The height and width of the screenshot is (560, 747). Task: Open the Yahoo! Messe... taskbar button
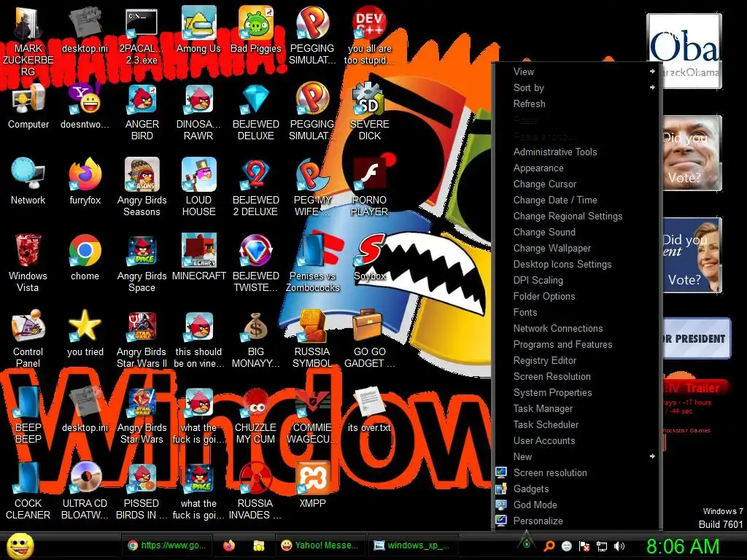click(320, 545)
